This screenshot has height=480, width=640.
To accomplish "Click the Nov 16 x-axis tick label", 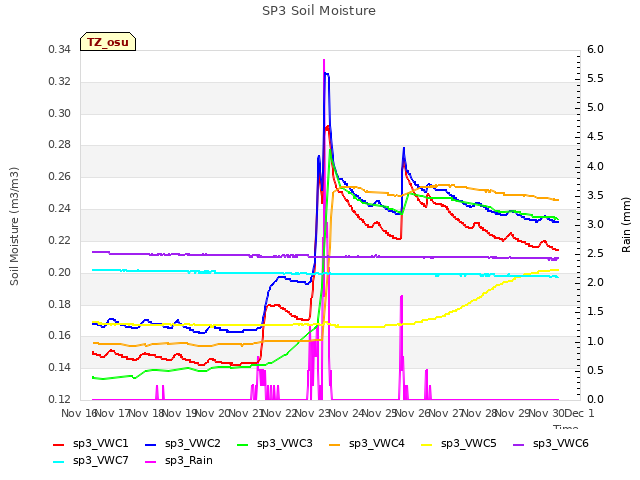I will 79,413.
